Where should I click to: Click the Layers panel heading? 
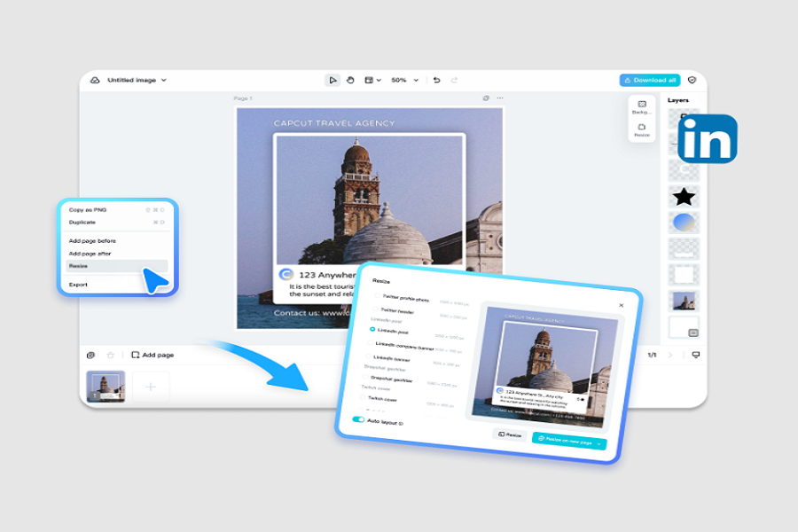678,100
